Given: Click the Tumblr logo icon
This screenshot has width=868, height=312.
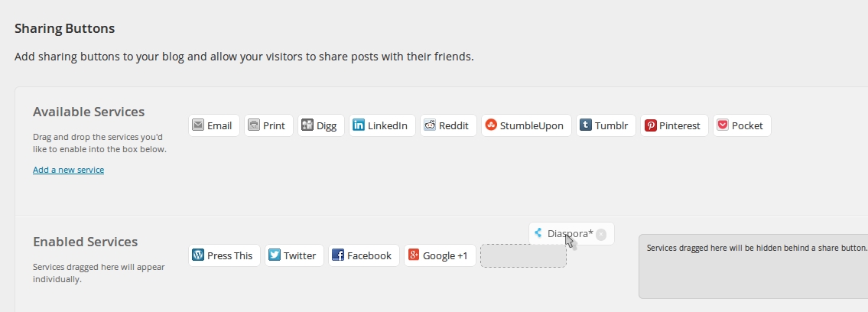Looking at the screenshot, I should coord(586,125).
